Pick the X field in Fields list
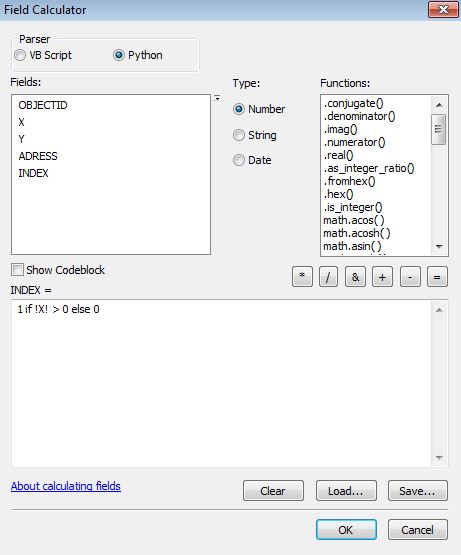 [x=22, y=122]
